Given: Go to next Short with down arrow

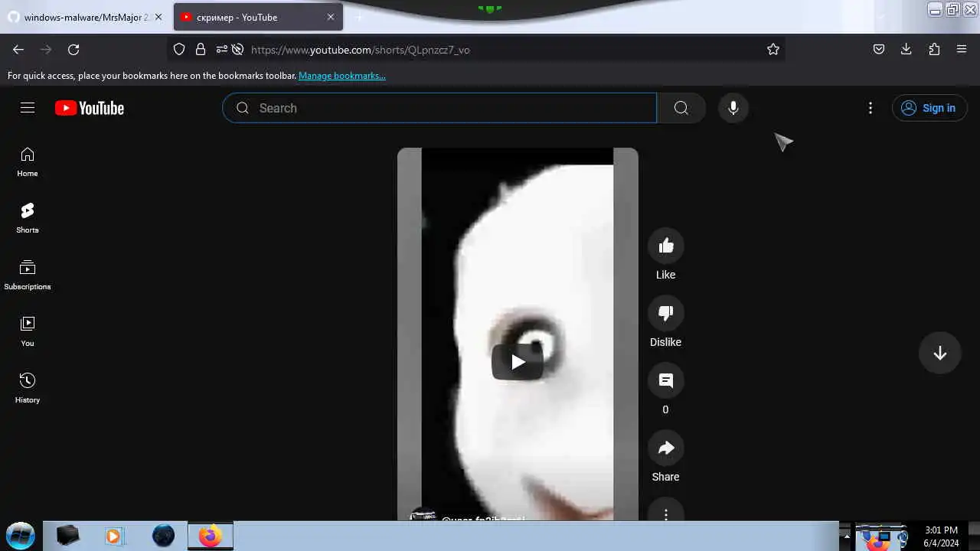Looking at the screenshot, I should coord(939,353).
